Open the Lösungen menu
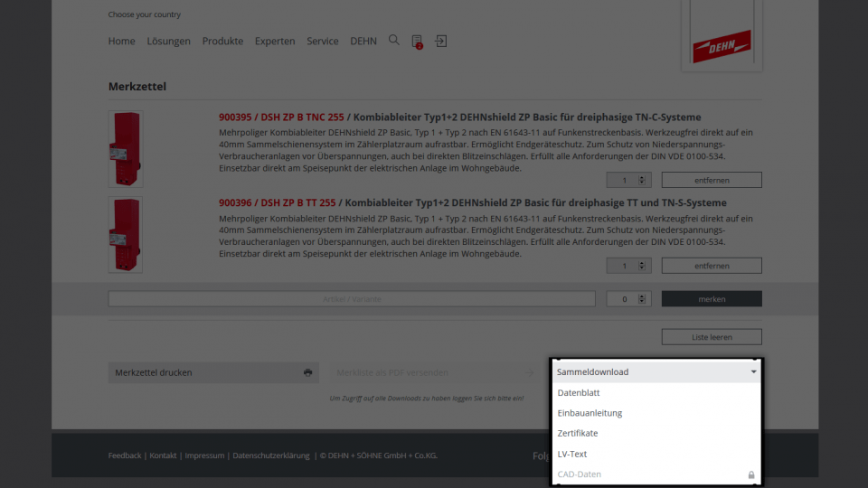Screen dimensions: 868x488 pos(169,41)
